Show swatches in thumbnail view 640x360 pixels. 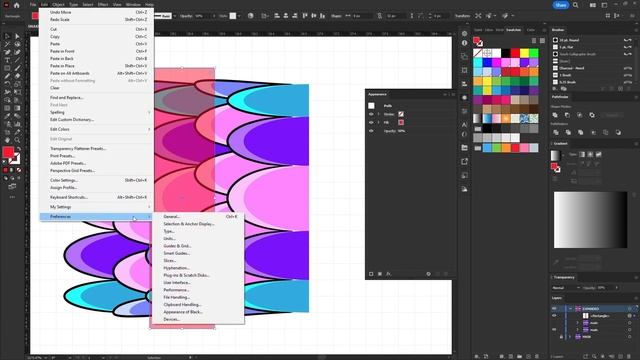pyautogui.click(x=542, y=40)
